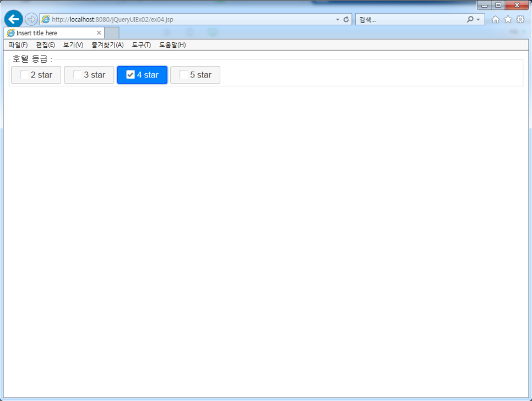Open the 도움말(H) menu
The width and height of the screenshot is (532, 401).
[x=172, y=45]
